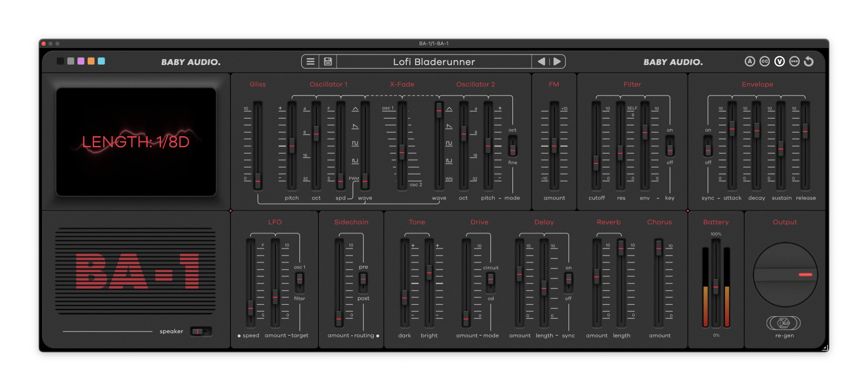The height and width of the screenshot is (391, 868).
Task: Pick the cyan color theme swatch
Action: [x=101, y=61]
